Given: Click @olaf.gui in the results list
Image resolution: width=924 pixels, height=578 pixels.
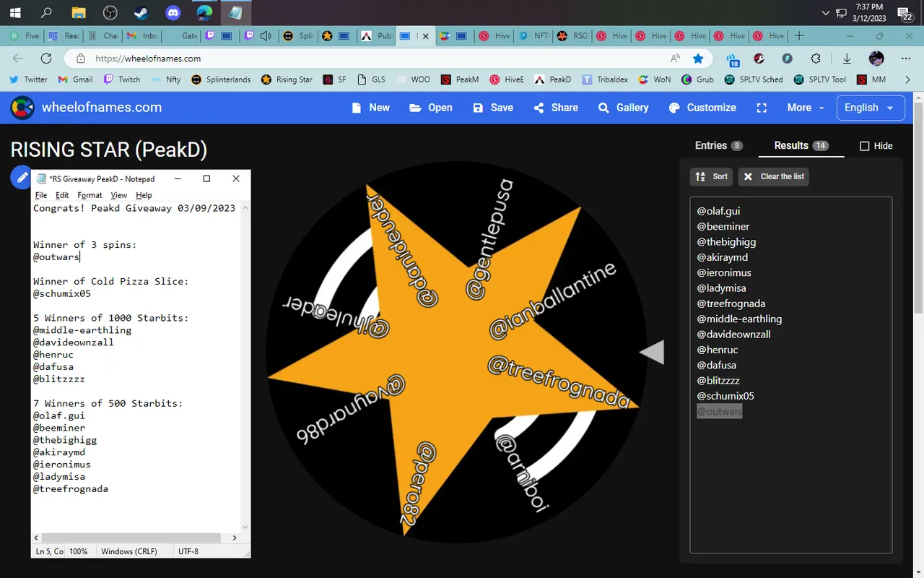Looking at the screenshot, I should (718, 211).
